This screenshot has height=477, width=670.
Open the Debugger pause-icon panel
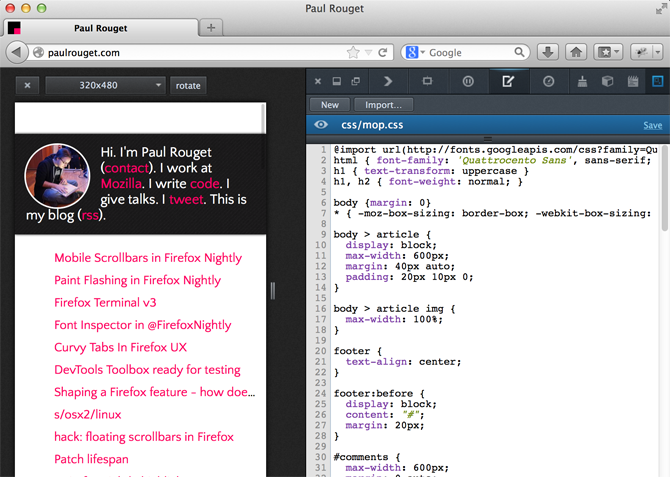tap(468, 81)
